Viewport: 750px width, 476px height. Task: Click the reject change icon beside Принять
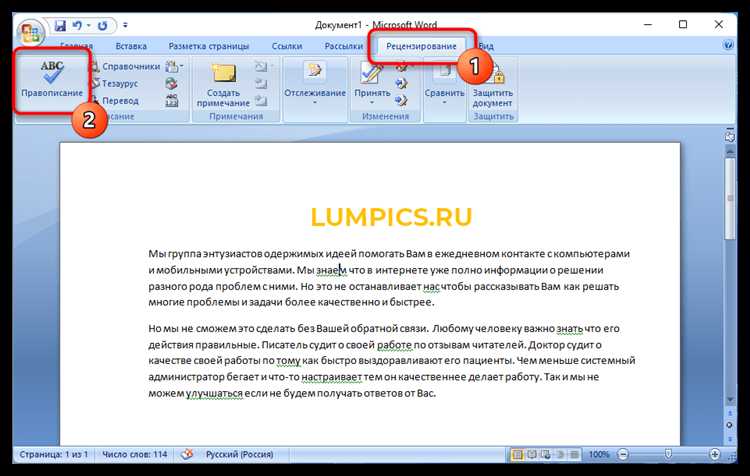tap(401, 67)
